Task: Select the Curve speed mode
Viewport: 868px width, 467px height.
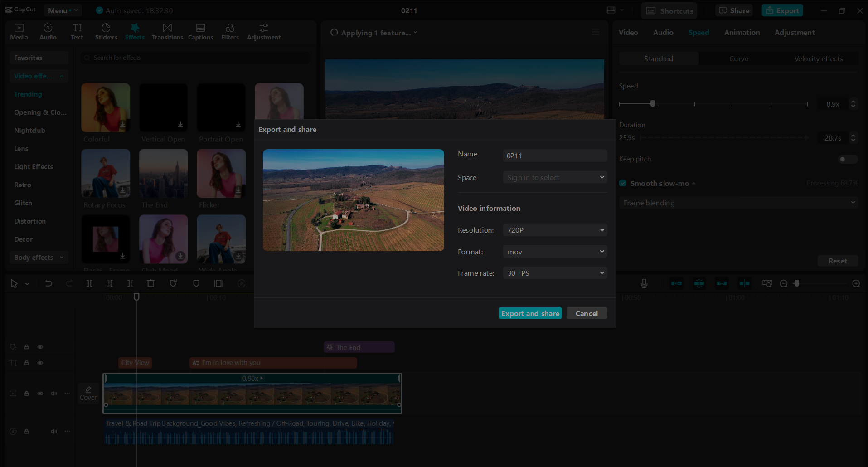Action: (x=739, y=58)
